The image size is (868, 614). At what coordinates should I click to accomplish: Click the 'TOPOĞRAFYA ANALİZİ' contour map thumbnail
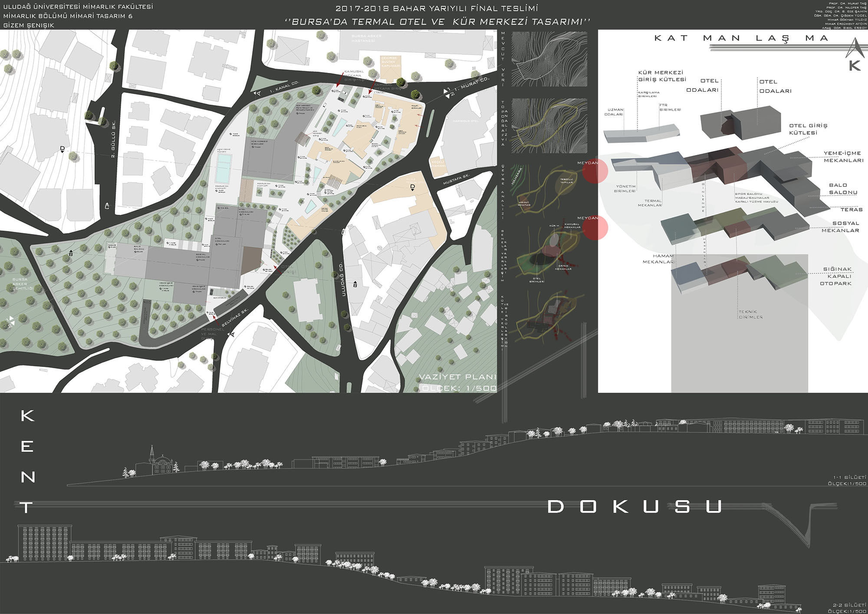(x=549, y=125)
